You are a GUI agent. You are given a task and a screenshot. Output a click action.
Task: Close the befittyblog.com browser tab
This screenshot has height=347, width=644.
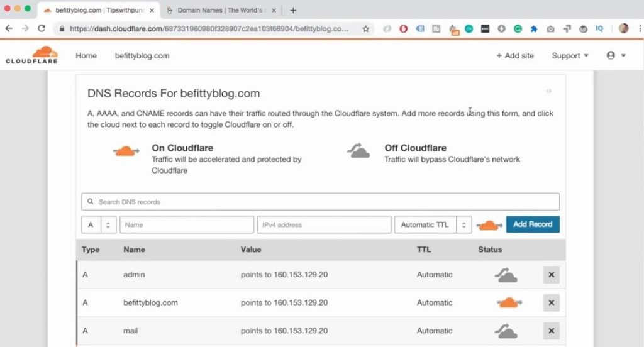pyautogui.click(x=152, y=10)
